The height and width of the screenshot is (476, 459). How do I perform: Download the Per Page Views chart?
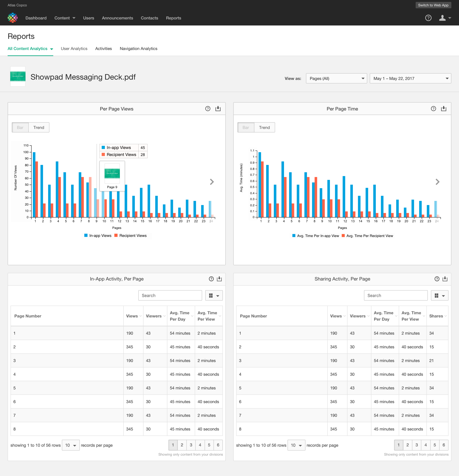[x=218, y=109]
